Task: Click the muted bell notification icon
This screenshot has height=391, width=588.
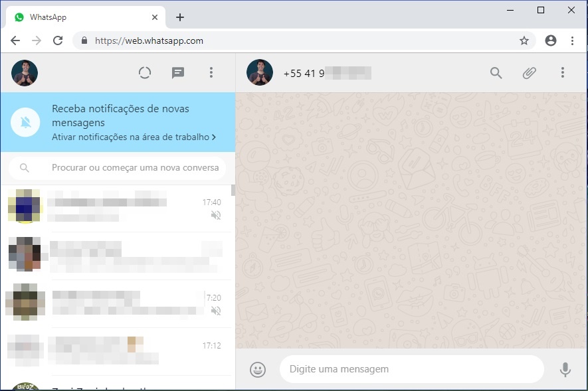Action: pos(25,122)
